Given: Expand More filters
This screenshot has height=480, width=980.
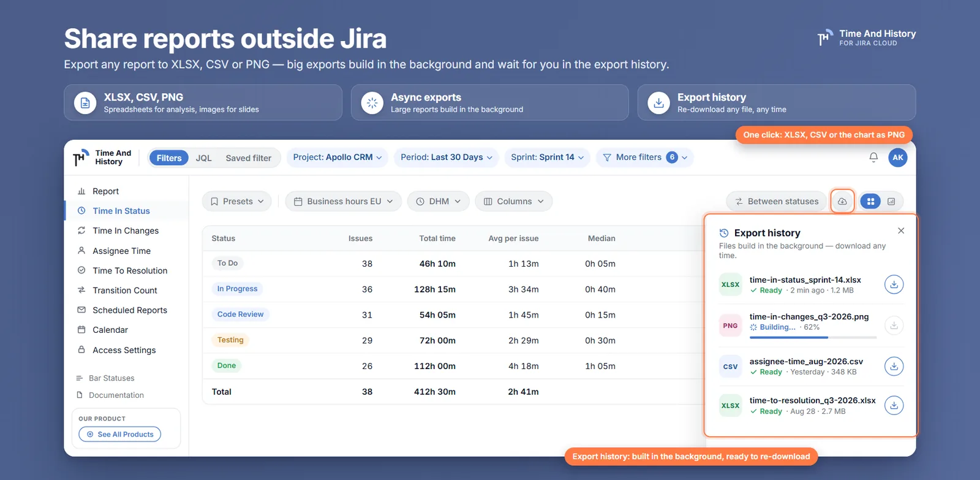Looking at the screenshot, I should pos(644,158).
